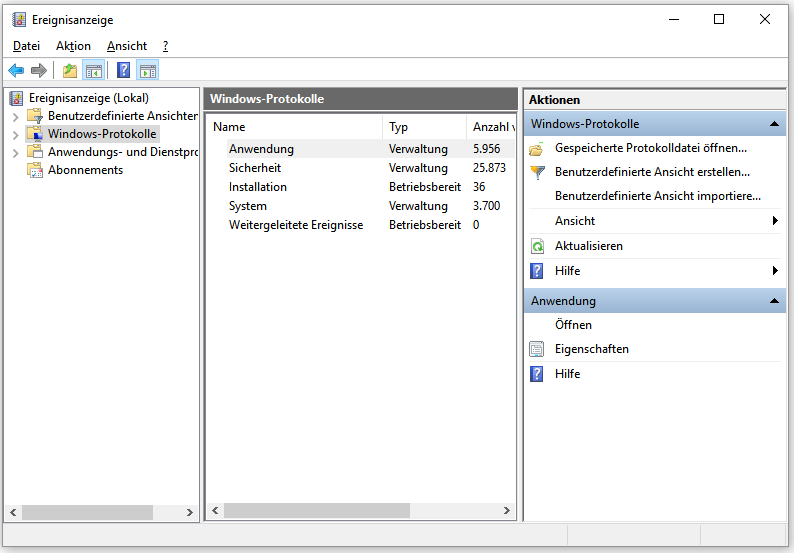Select Abonnements in the tree
794x553 pixels.
point(85,170)
